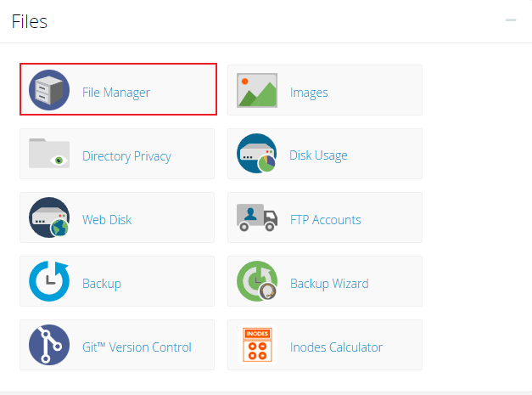Click the Web Disk globe icon
532x395 pixels.
49,217
